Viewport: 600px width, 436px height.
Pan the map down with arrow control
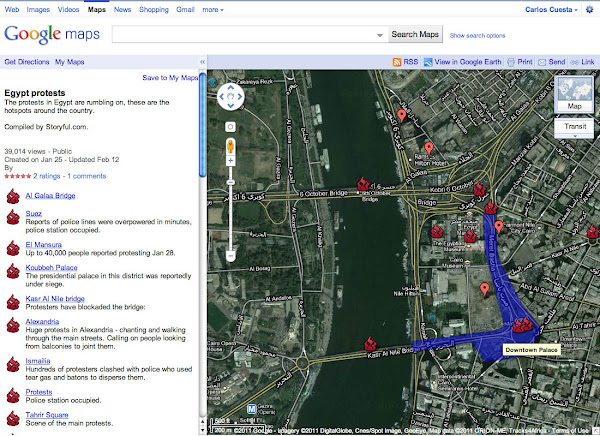click(x=230, y=105)
